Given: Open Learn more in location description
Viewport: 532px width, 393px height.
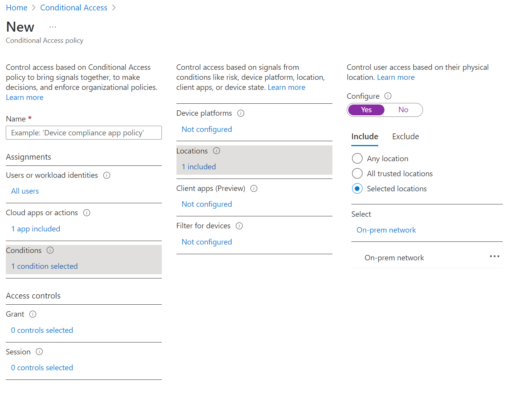Looking at the screenshot, I should click(396, 78).
